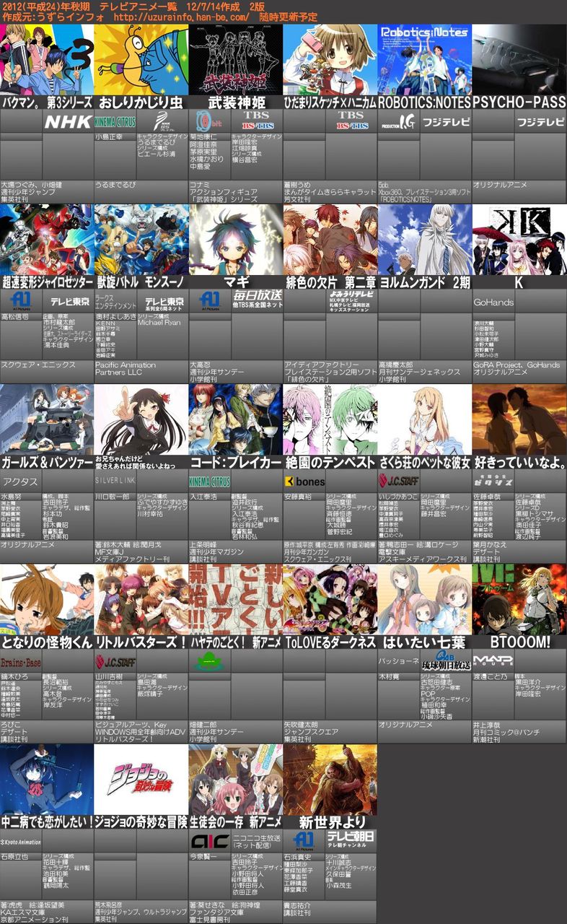
Task: Click the リトルバスターズ! title text
Action: point(141,642)
